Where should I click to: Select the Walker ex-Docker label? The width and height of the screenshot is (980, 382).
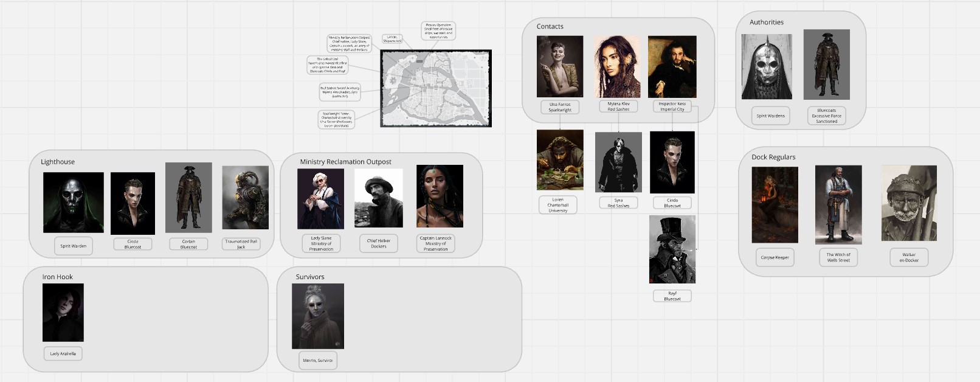[x=909, y=257]
